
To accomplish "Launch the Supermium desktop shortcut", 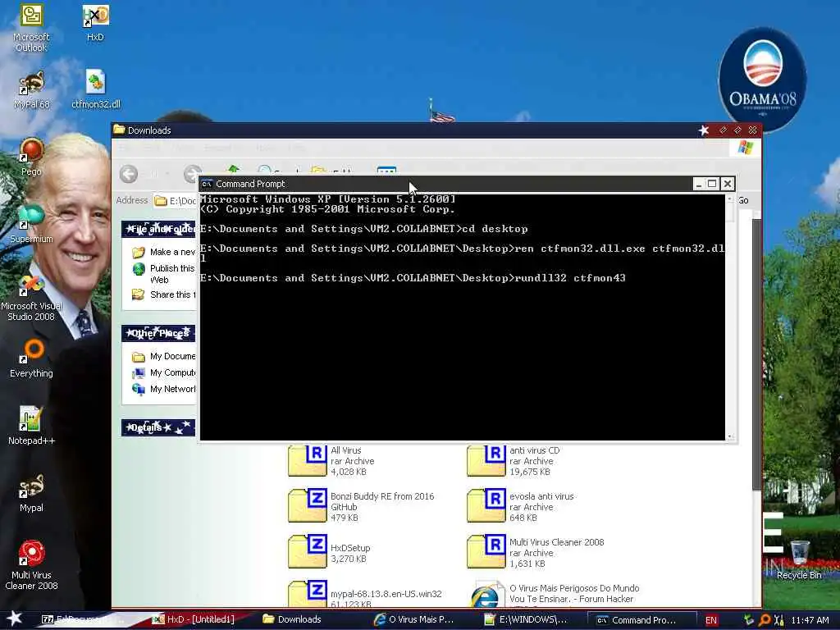I will pyautogui.click(x=31, y=224).
